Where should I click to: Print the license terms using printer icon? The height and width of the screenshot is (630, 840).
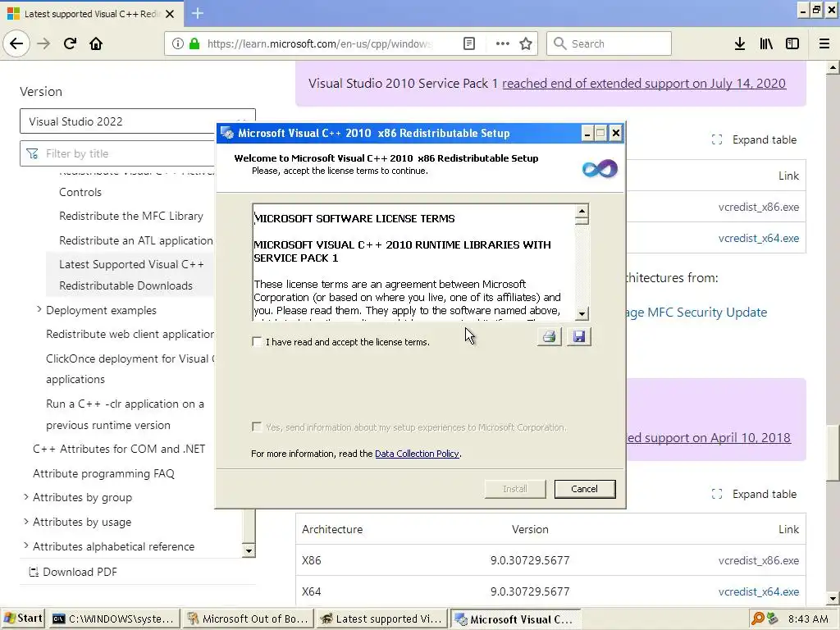549,336
